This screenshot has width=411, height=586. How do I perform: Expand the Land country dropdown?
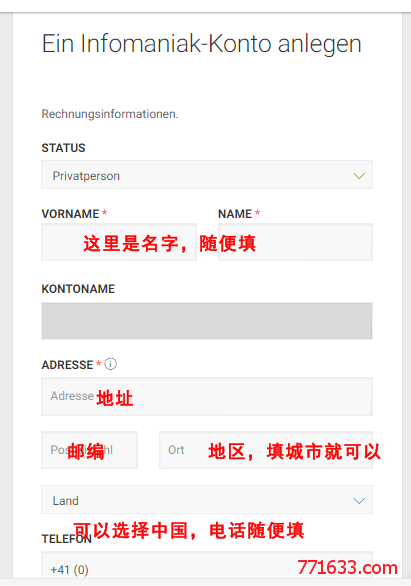(207, 500)
